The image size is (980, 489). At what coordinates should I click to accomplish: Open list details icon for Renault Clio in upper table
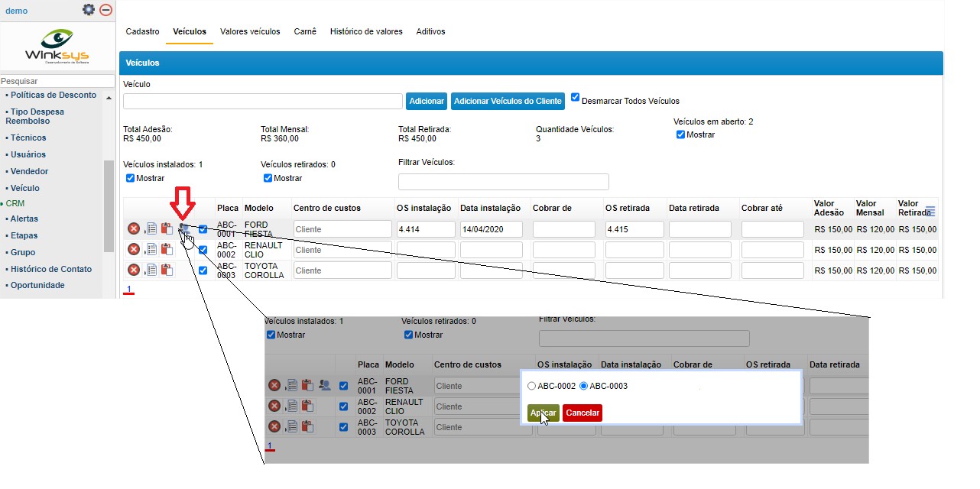[151, 249]
